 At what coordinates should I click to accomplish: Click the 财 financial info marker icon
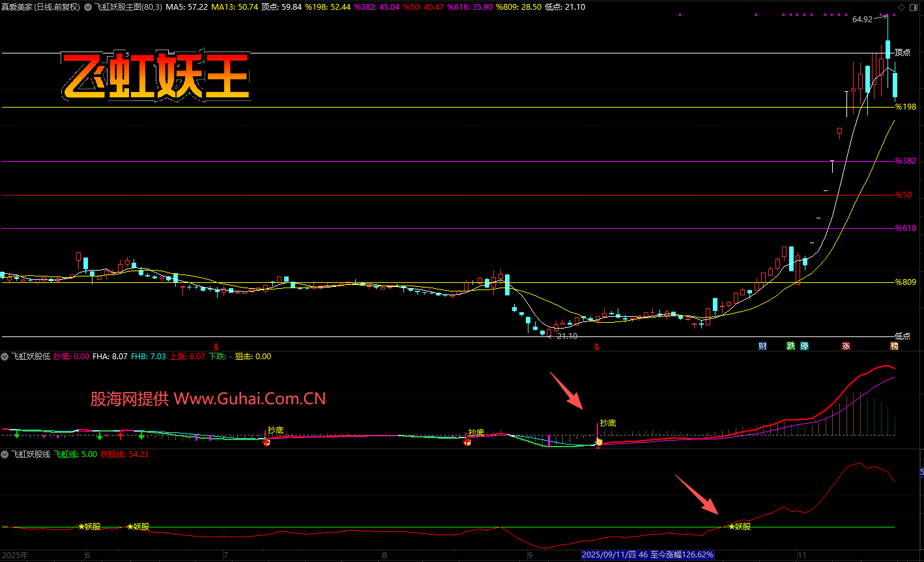[762, 346]
